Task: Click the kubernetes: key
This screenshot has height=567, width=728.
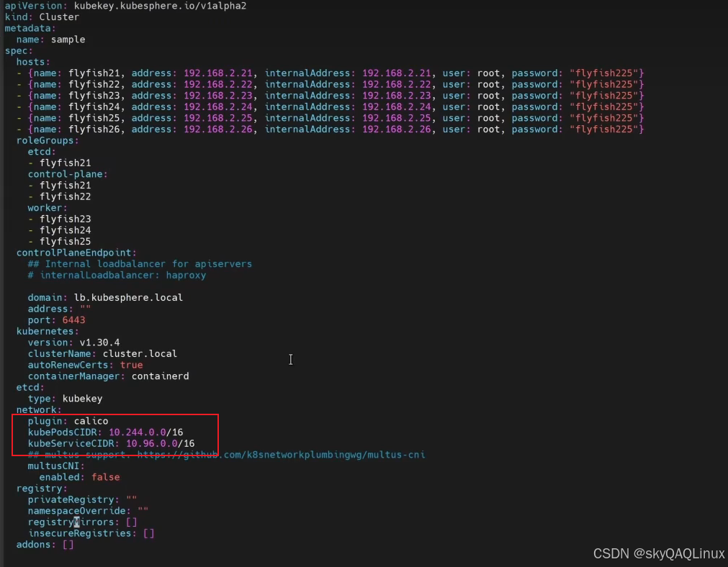Action: tap(48, 331)
